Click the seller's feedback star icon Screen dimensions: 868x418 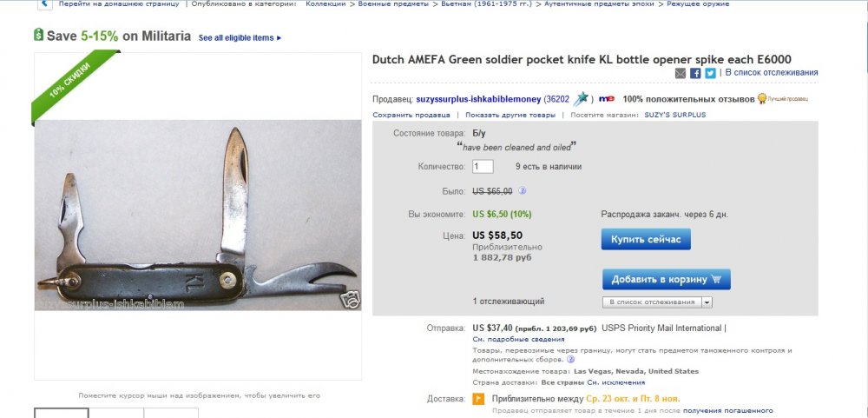(582, 99)
